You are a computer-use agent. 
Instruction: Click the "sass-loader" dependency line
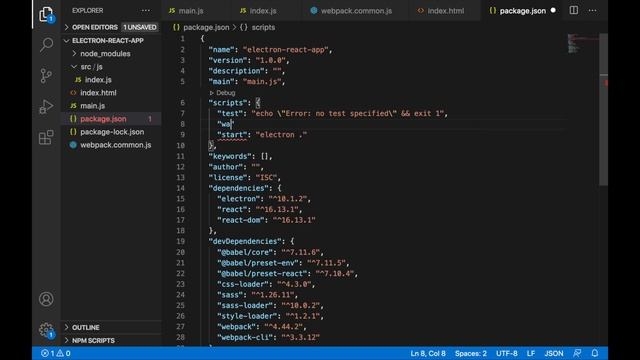pyautogui.click(x=270, y=305)
